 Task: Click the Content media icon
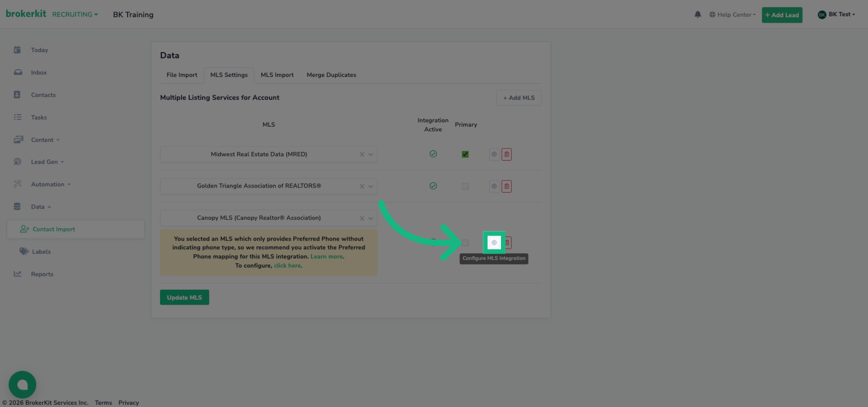point(19,139)
